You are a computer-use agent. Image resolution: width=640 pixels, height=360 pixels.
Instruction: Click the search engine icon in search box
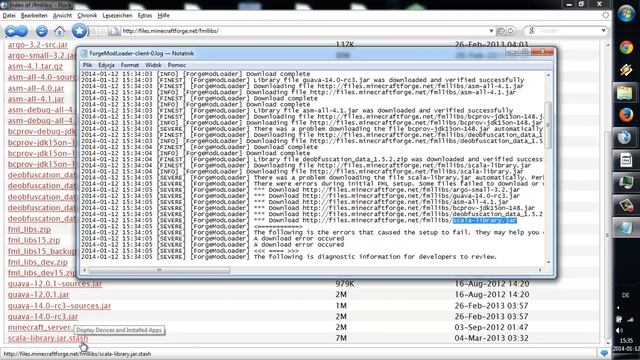[x=531, y=31]
